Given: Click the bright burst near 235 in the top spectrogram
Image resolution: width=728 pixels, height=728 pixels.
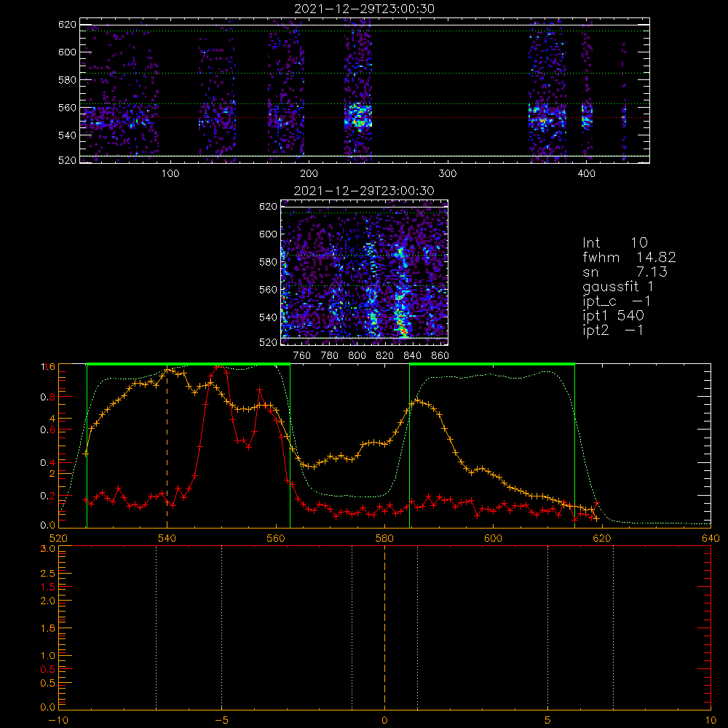Looking at the screenshot, I should click(358, 116).
